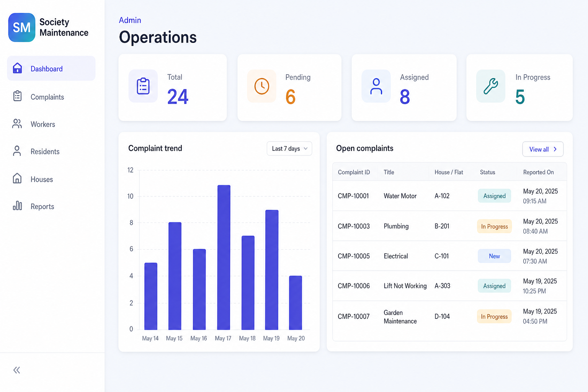
Task: Collapse the sidebar with double chevron
Action: click(17, 370)
